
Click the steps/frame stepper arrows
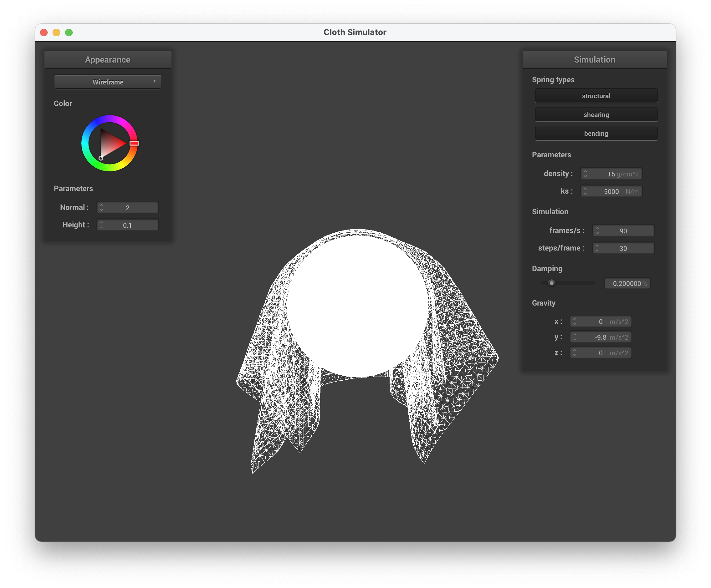click(597, 248)
